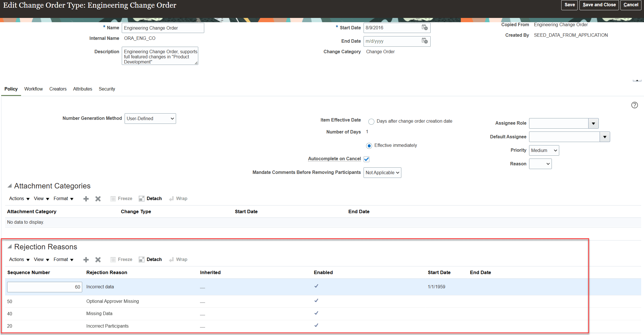This screenshot has height=335, width=644.
Task: Select the Effective immediately radio button
Action: coord(369,146)
